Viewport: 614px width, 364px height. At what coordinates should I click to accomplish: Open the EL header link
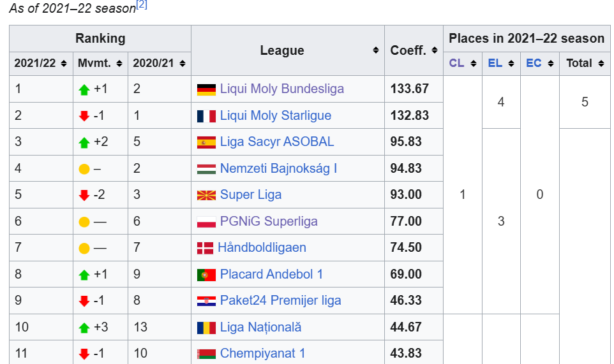pyautogui.click(x=495, y=63)
